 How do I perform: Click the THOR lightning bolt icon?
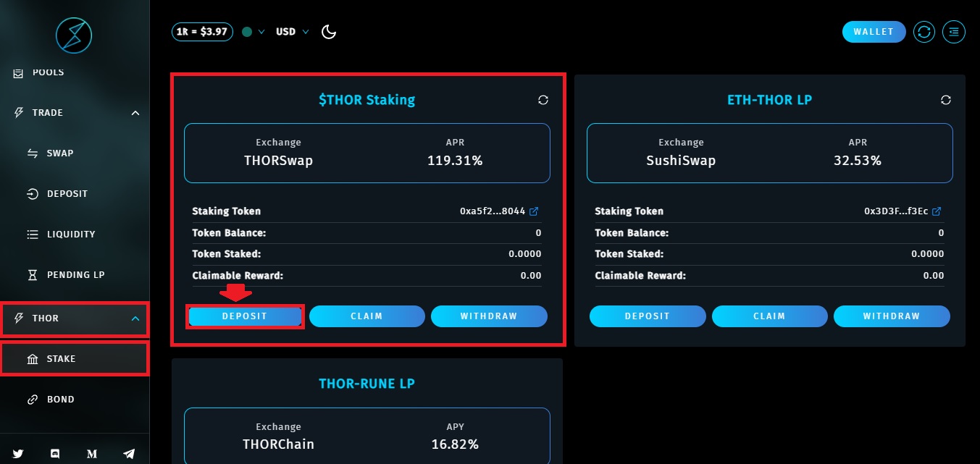(x=19, y=319)
